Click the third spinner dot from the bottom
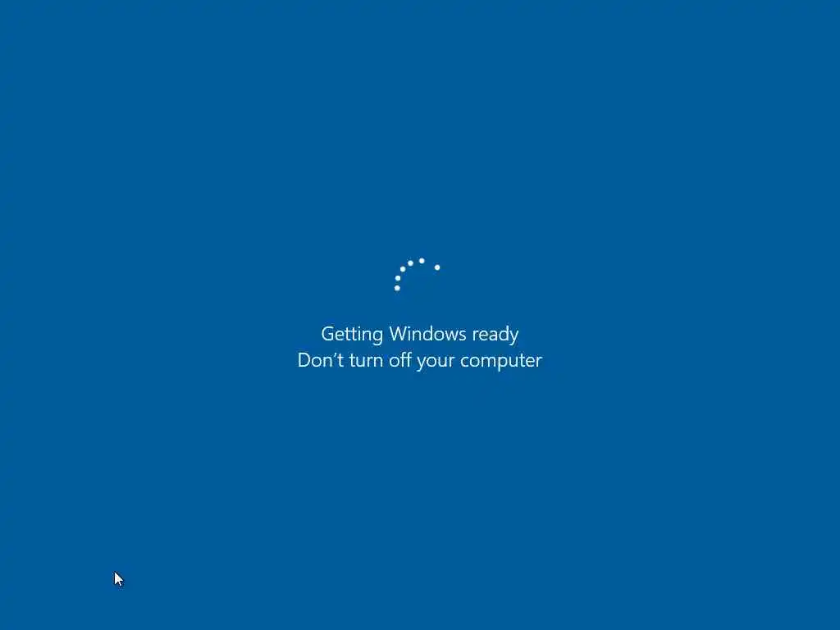The width and height of the screenshot is (840, 630). 402,269
